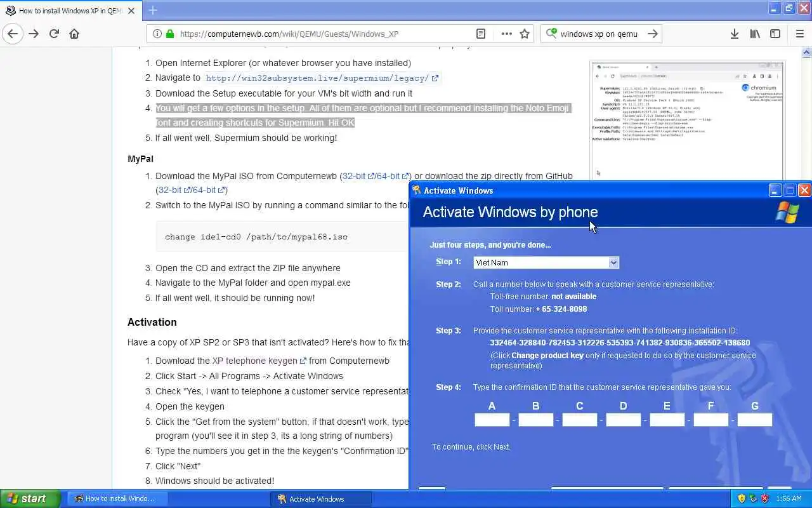Click the 'change ide1-cd0' command code block
The image size is (812, 508).
click(x=282, y=236)
